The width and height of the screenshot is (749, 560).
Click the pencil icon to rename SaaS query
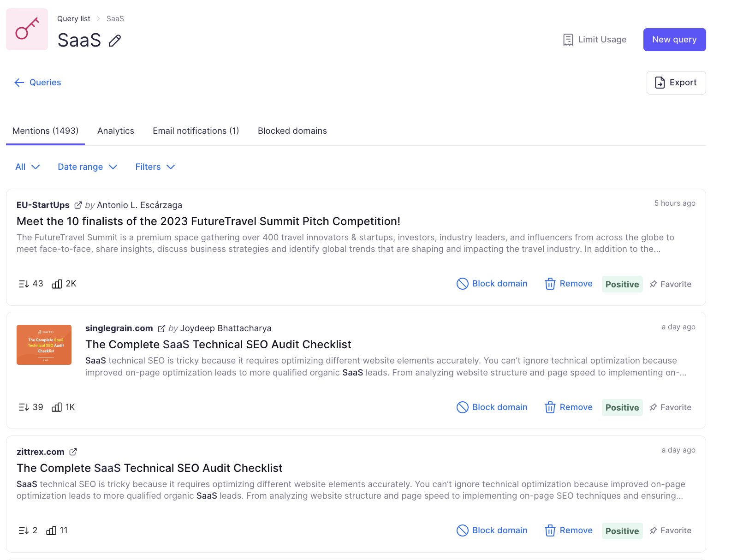[x=115, y=41]
